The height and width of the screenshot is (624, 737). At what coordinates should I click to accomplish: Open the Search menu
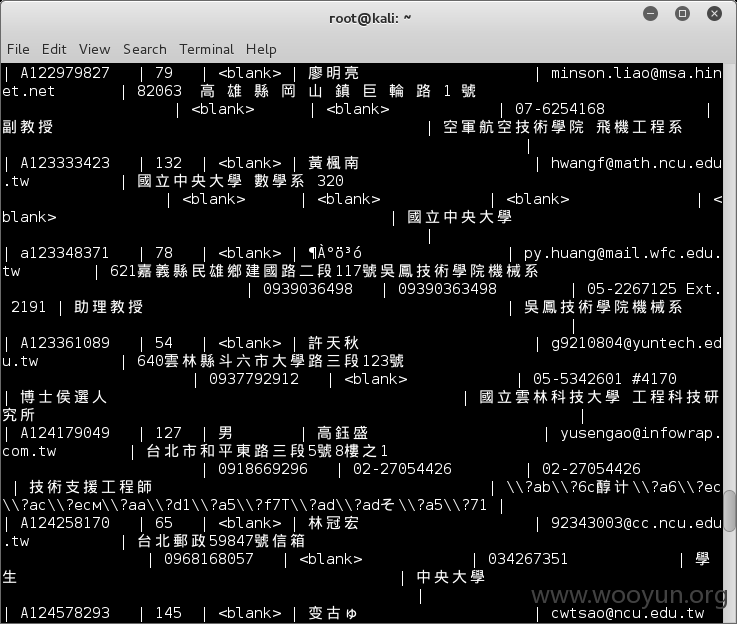[x=145, y=49]
